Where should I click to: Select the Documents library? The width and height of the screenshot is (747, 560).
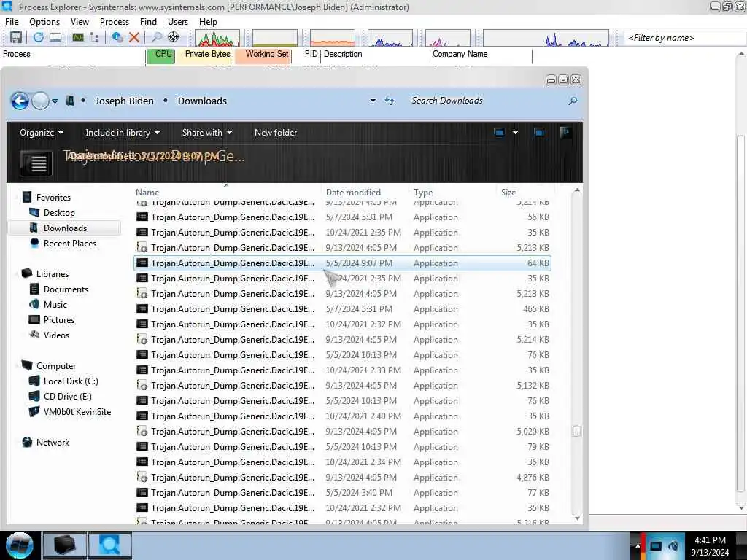(66, 289)
